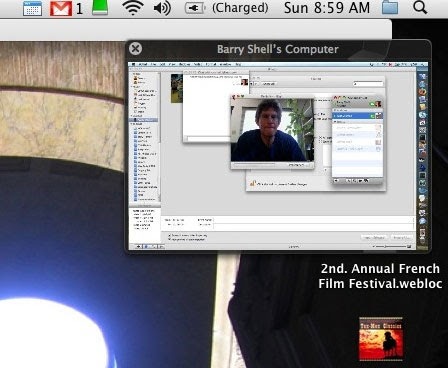Click the "Barry Shell's Computer" window title
Image resolution: width=448 pixels, height=368 pixels.
click(278, 49)
